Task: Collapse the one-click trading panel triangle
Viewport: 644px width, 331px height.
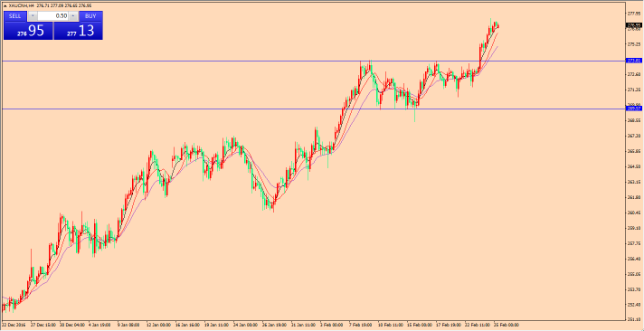Action: pos(5,6)
